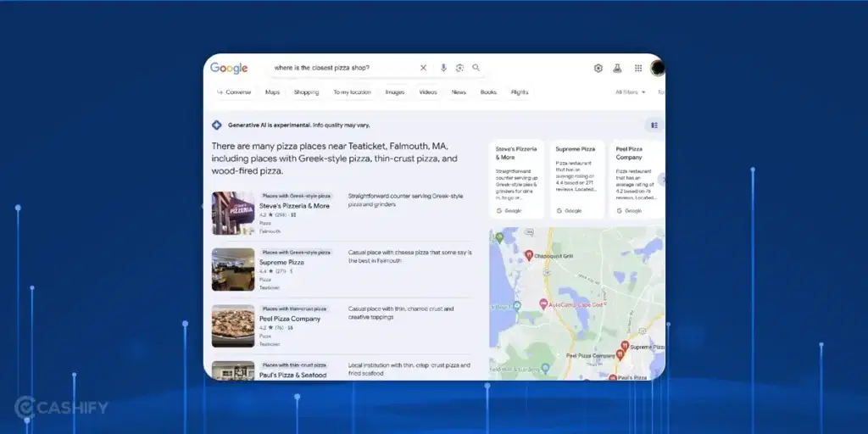868x434 pixels.
Task: Click Greek-style pizza tag above Steve's Pizzeria
Action: pyautogui.click(x=296, y=196)
